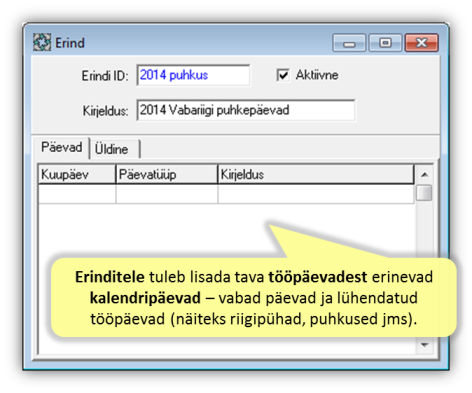The image size is (472, 393).
Task: Click the Kirjeldus column header in table
Action: (316, 174)
